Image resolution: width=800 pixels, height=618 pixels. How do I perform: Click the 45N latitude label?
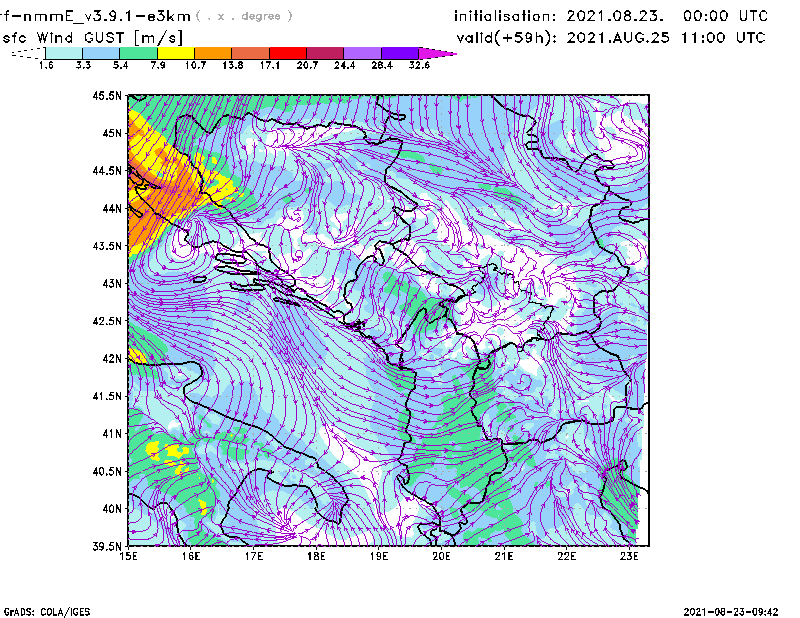112,133
